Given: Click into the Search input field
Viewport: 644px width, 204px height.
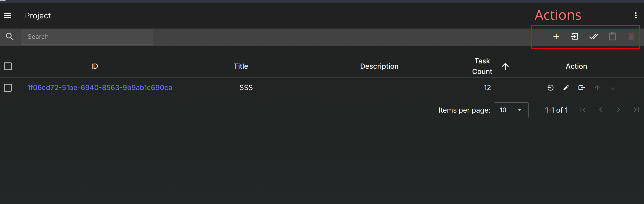Looking at the screenshot, I should point(87,37).
